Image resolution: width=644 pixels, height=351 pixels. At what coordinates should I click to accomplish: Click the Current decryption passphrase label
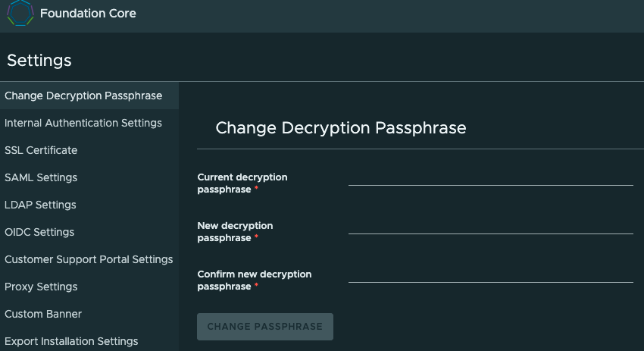pos(242,183)
